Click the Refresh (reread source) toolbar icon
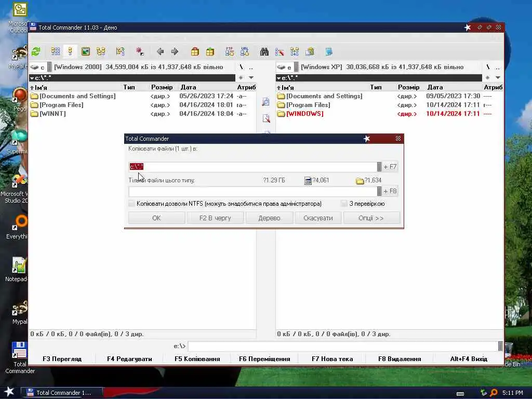The width and height of the screenshot is (532, 399). click(x=36, y=51)
